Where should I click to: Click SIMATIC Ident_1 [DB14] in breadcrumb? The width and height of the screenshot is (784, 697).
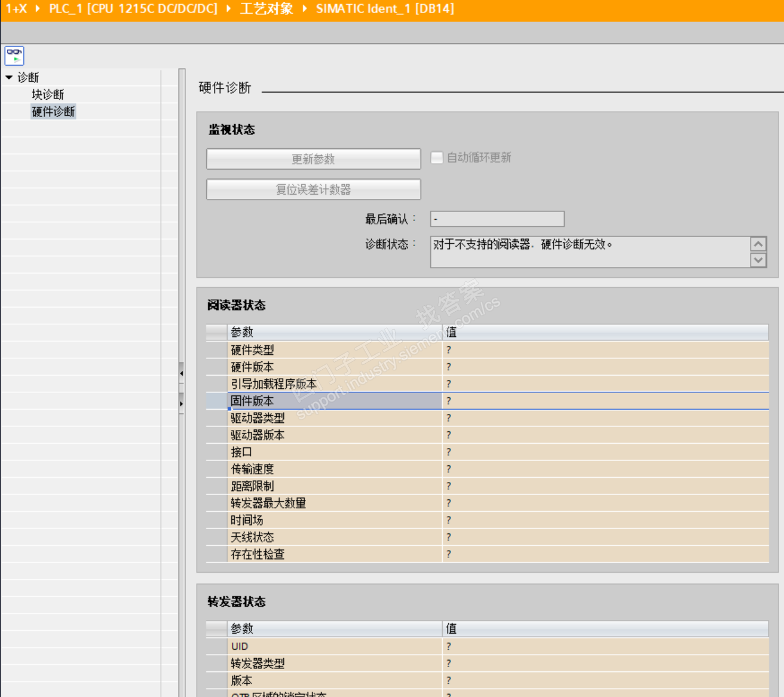coord(385,9)
